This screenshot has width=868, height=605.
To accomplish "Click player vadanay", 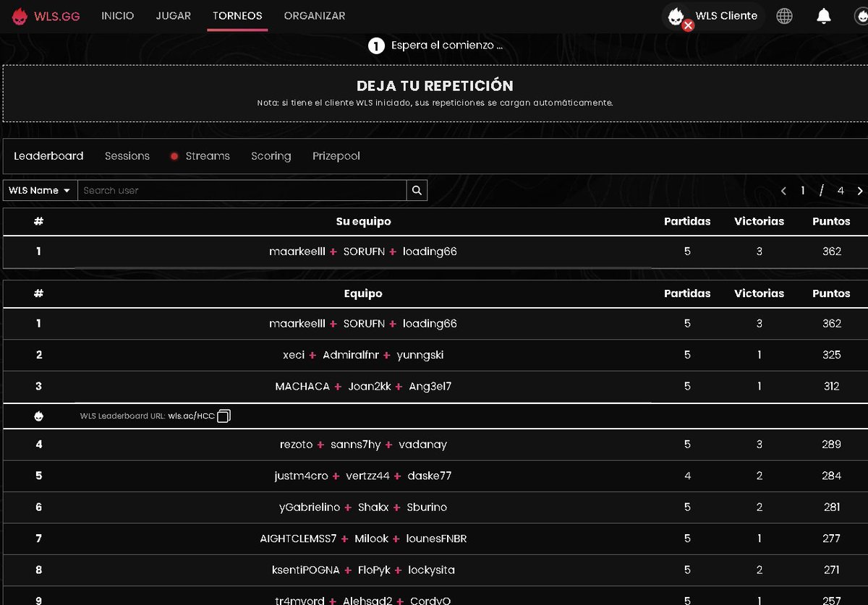I will click(x=422, y=445).
